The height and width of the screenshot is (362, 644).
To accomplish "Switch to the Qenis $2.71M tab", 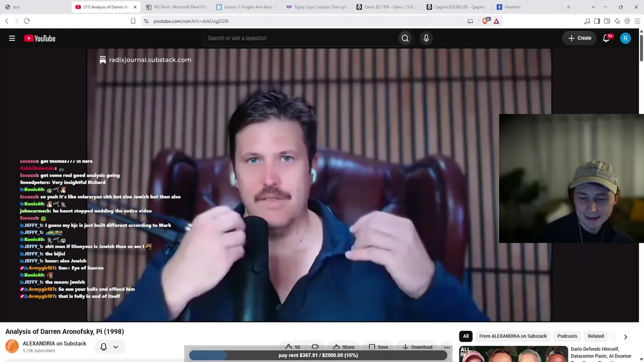I will click(x=387, y=7).
